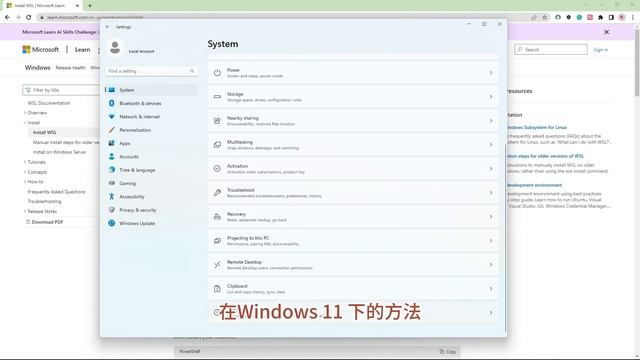Click the Troubleshoot wrench icon
640x360 pixels.
(217, 193)
